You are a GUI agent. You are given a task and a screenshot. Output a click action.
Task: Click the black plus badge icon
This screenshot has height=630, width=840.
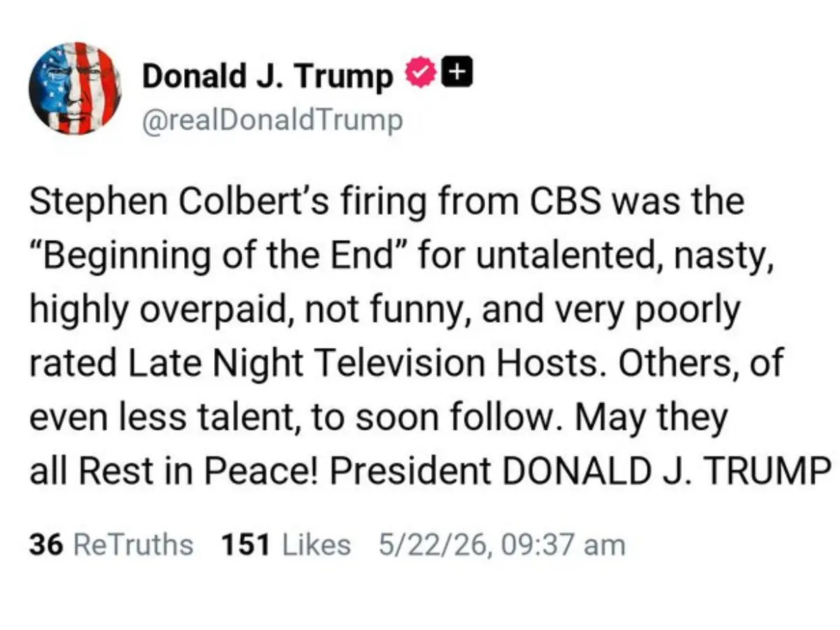coord(459,71)
